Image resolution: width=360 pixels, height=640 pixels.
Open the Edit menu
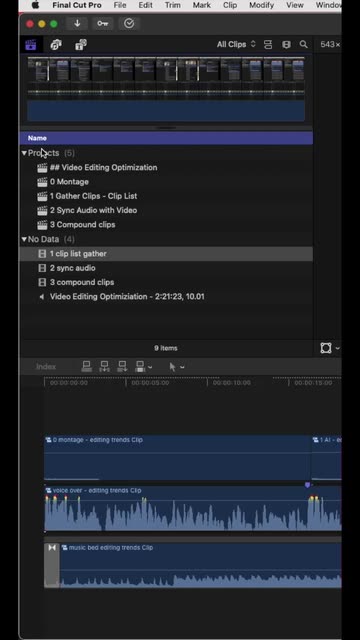145,5
